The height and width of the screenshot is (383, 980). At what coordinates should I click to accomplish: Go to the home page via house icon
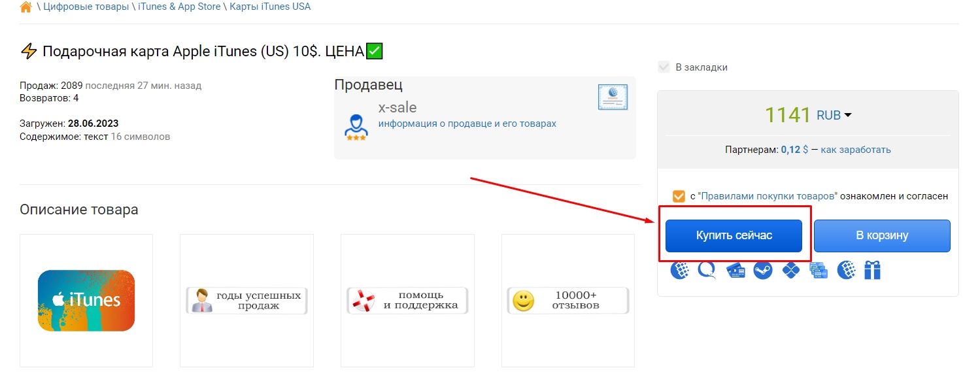[26, 7]
